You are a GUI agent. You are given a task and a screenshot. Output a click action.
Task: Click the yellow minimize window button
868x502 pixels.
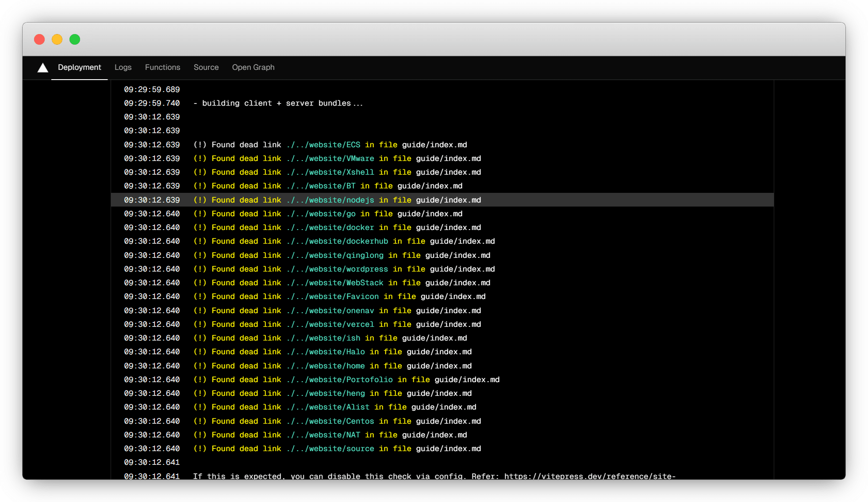click(x=57, y=39)
